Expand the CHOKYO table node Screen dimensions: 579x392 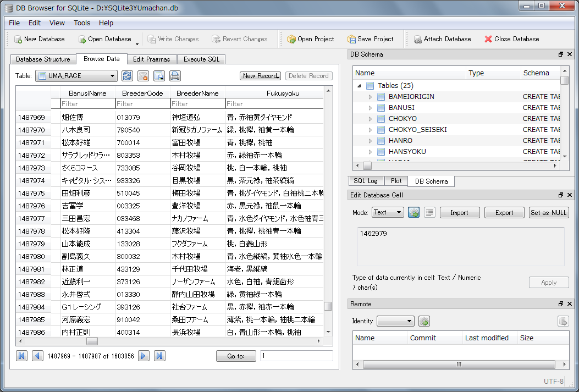[370, 119]
